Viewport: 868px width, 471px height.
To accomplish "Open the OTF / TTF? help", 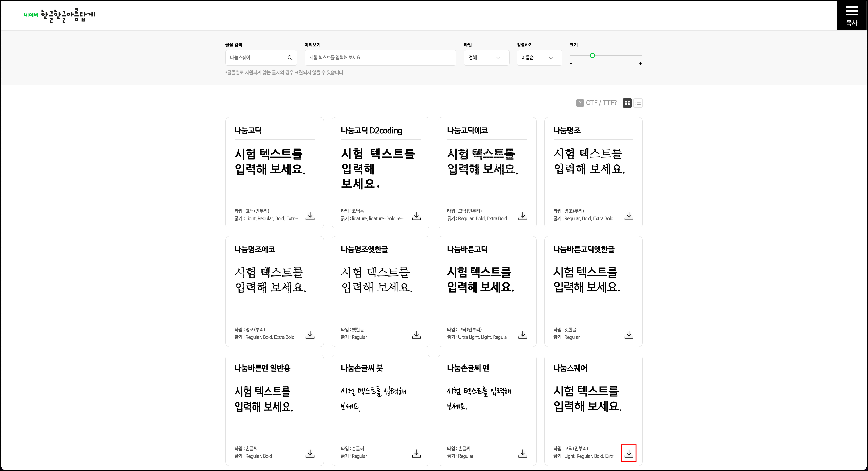I will (596, 103).
